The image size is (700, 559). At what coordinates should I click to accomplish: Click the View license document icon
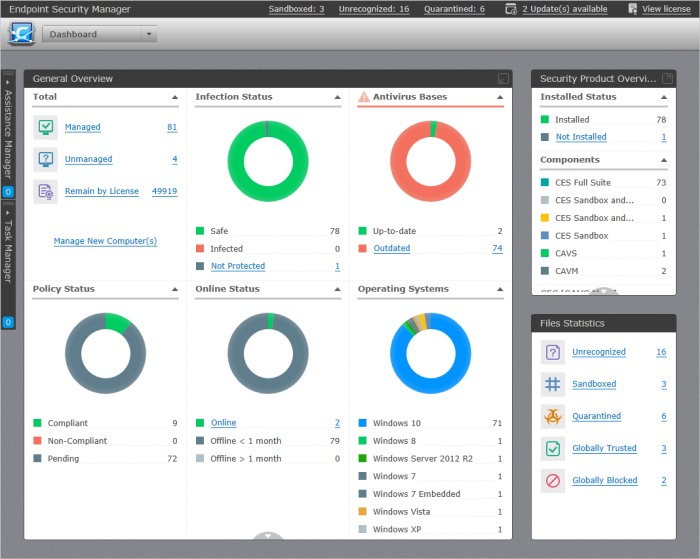[x=633, y=9]
